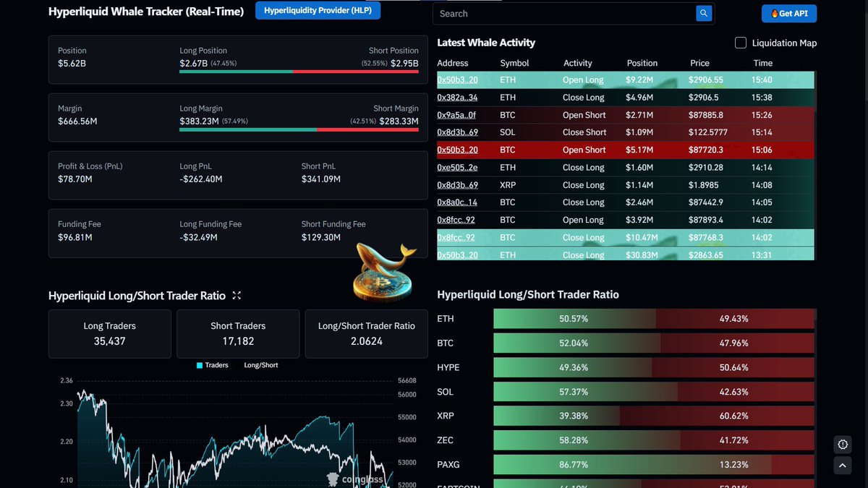868x488 pixels.
Task: Click the Time column header
Action: [x=762, y=63]
